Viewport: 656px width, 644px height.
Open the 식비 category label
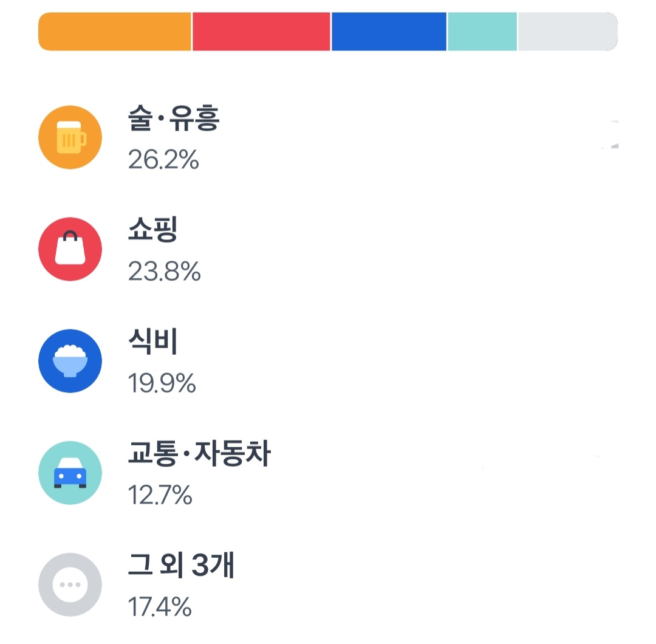[153, 341]
